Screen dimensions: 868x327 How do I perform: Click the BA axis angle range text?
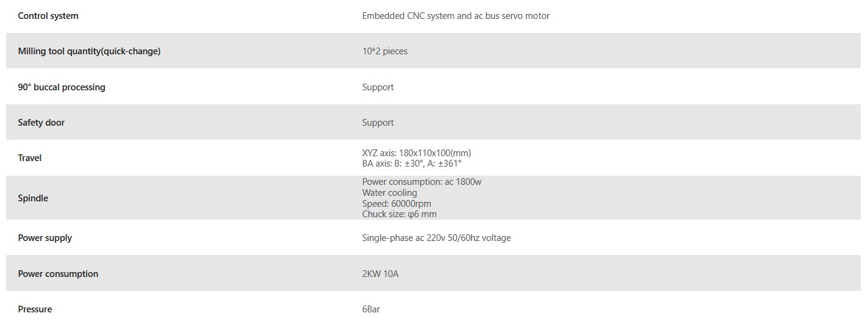point(412,163)
